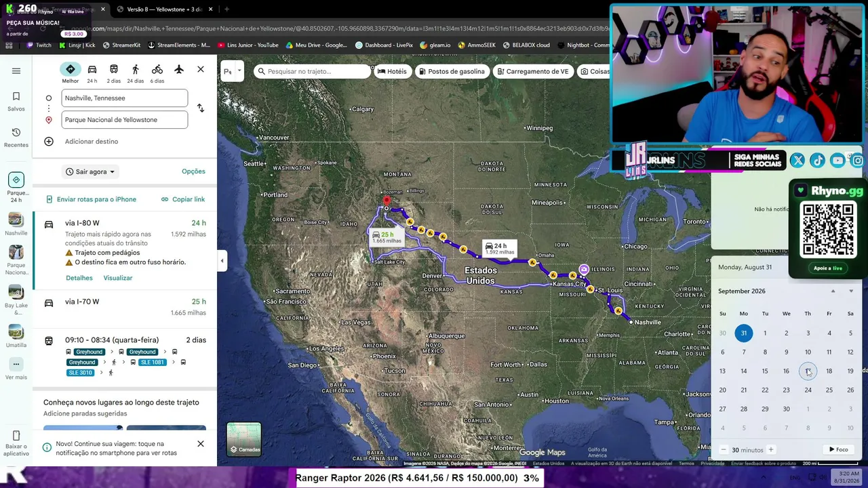Add a stop via the Adicionar destino plus icon

pyautogui.click(x=49, y=142)
